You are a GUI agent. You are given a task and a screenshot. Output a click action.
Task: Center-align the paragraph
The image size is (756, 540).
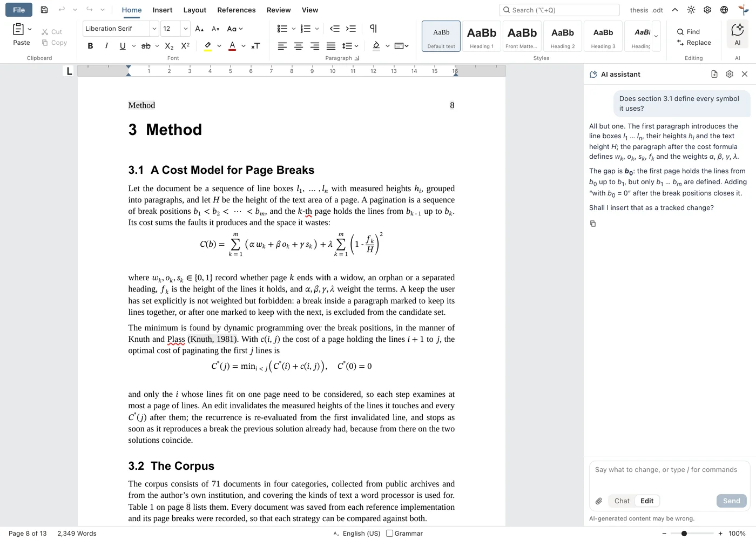[299, 46]
